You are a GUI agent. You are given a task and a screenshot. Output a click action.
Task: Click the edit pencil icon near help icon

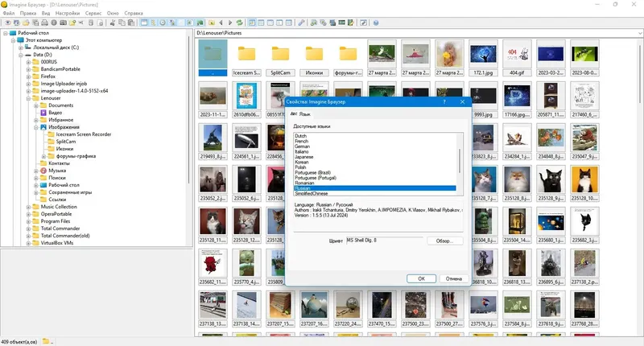pyautogui.click(x=364, y=23)
